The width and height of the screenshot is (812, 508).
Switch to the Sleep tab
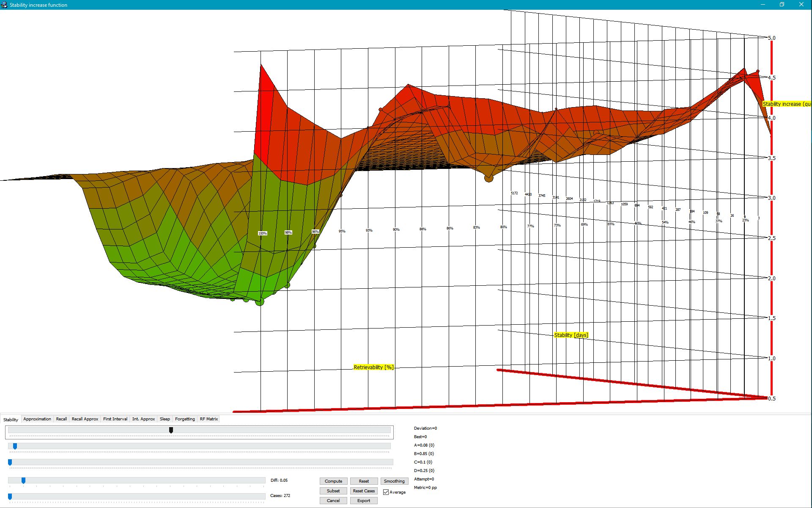coord(165,419)
